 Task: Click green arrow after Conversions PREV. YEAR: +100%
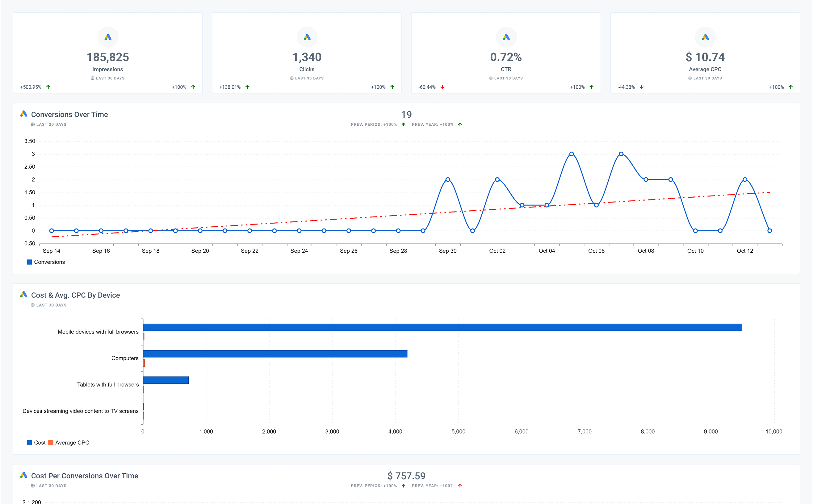tap(460, 124)
